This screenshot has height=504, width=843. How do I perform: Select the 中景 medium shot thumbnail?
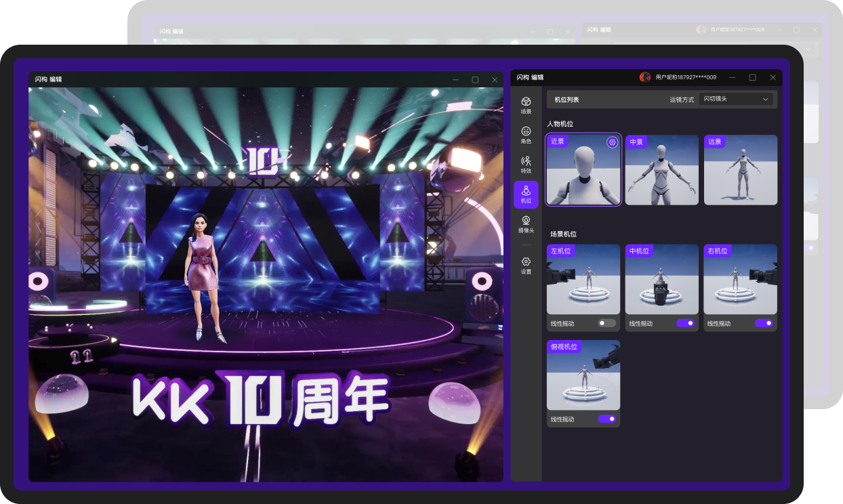[662, 170]
